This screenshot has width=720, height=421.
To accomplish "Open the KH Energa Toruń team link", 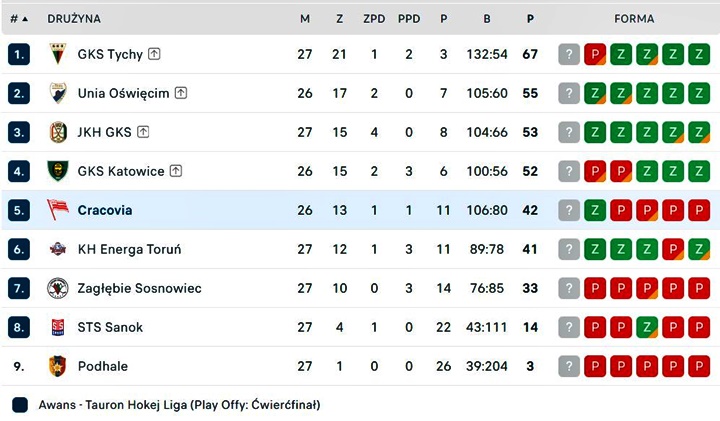I will coord(129,249).
